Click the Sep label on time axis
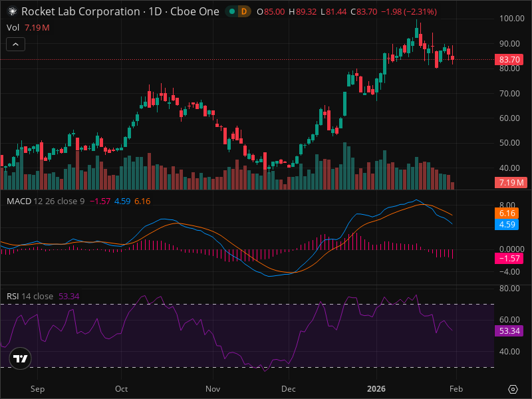This screenshot has height=399, width=532. click(x=37, y=389)
